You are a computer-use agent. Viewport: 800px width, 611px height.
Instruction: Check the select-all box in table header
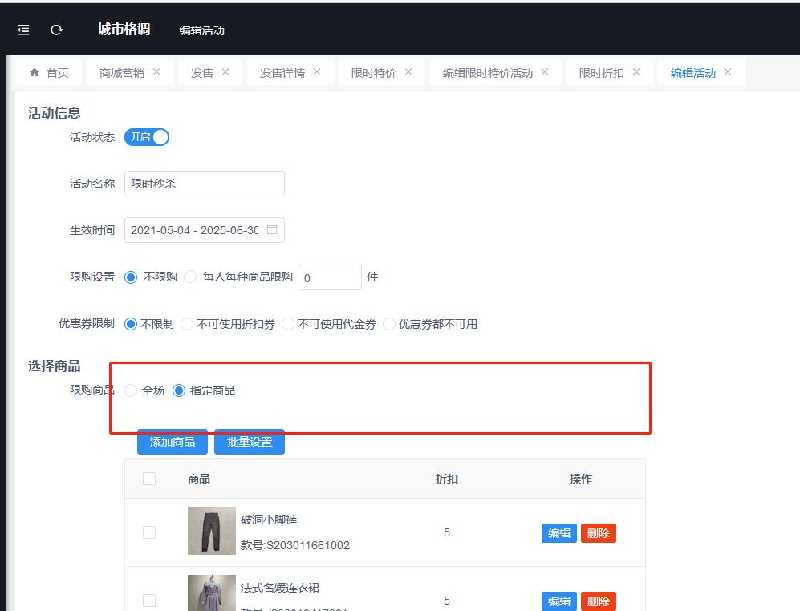pos(149,479)
